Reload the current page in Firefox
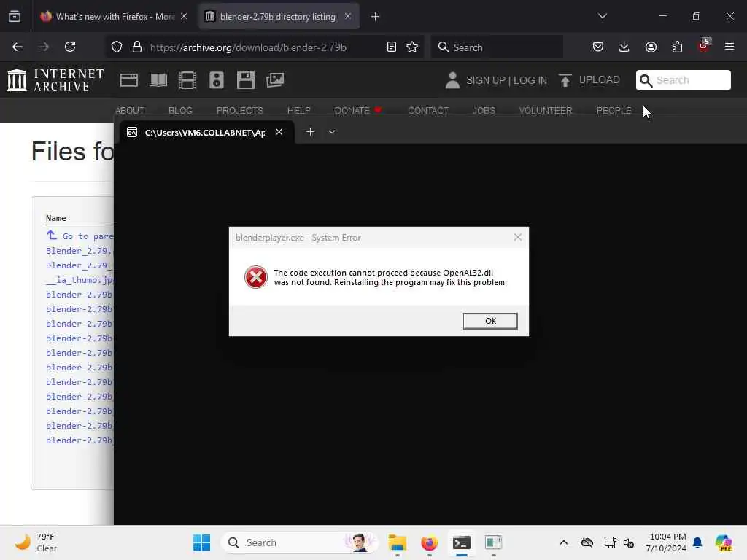 (x=70, y=47)
